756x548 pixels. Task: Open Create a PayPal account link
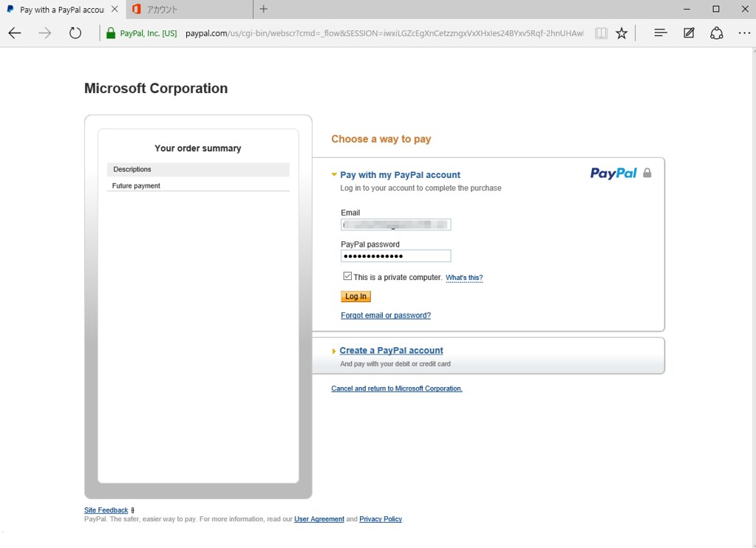(391, 350)
